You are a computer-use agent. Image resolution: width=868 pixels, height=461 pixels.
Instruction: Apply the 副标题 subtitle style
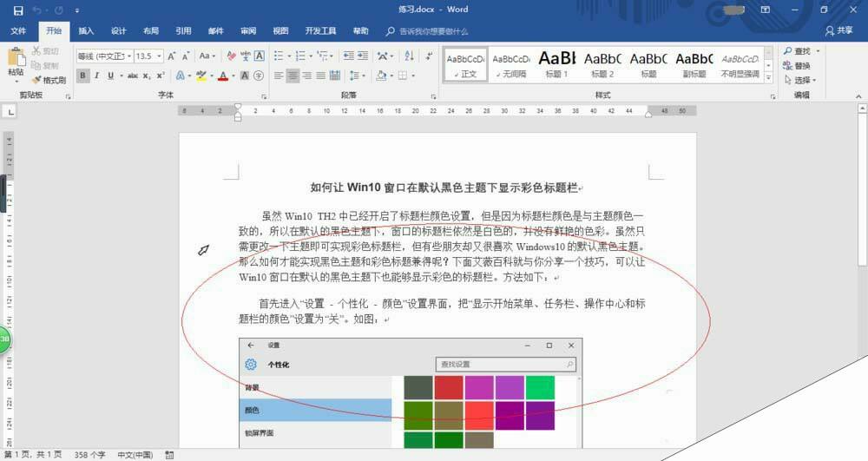coord(694,64)
